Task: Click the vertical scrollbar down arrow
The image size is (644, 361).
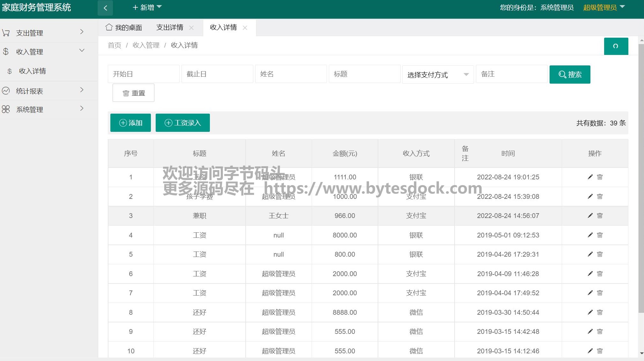Action: click(x=641, y=353)
